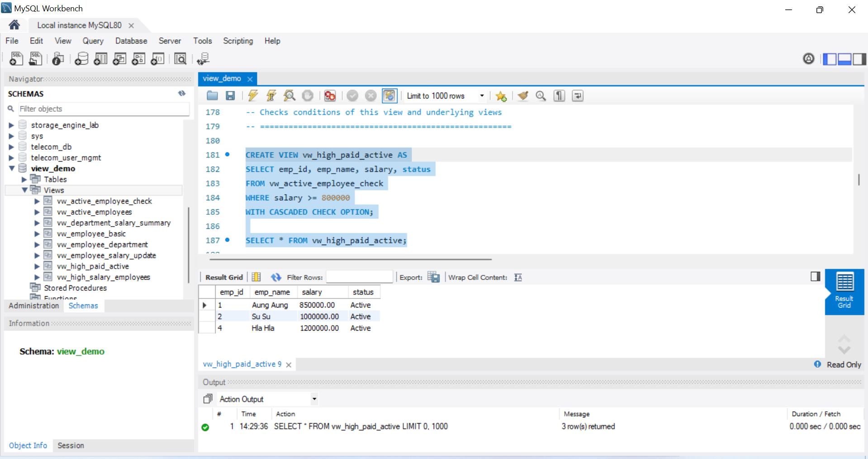Beautify the SQL script broom icon
Screen dimensions: 868x459
coord(523,95)
